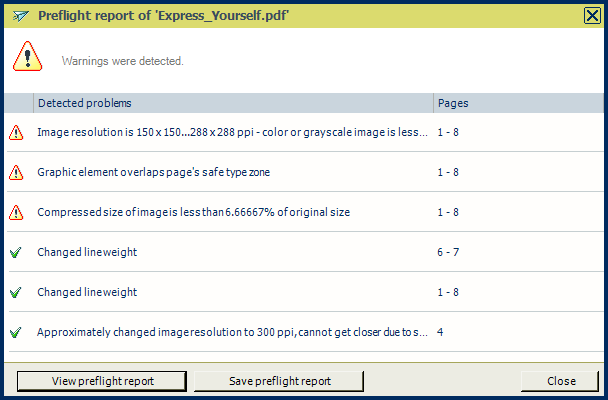Click page number 4 in the last row
The image size is (608, 400).
pos(440,332)
